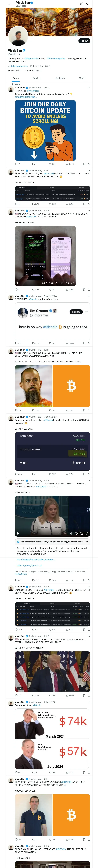Open more menu on the $1.1 billion post
98x868 pixels.
click(x=89, y=171)
